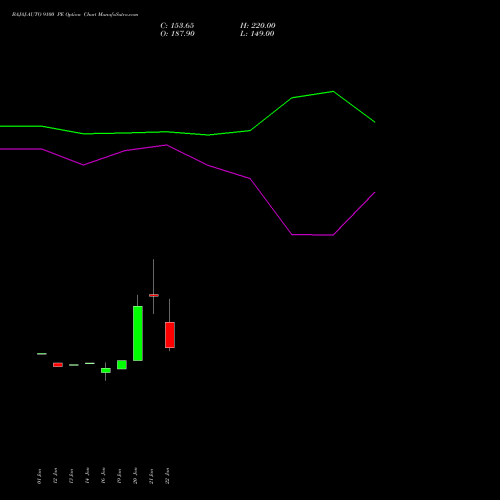This screenshot has width=500, height=500.
Task: Click the 20 Jan date axis label
Action: click(135, 476)
